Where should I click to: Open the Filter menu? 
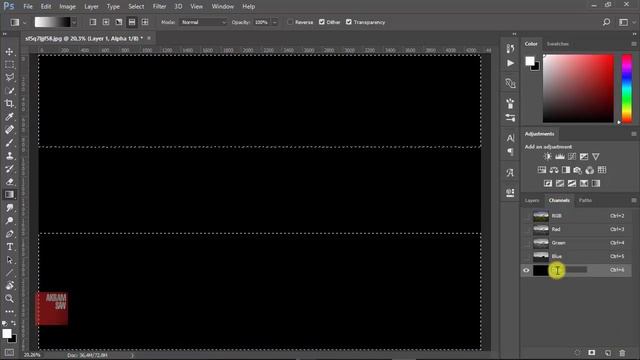click(x=159, y=7)
